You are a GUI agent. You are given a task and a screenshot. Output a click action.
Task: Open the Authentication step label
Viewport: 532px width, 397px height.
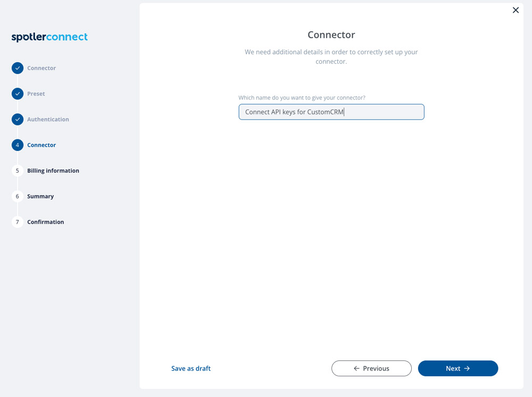(48, 120)
